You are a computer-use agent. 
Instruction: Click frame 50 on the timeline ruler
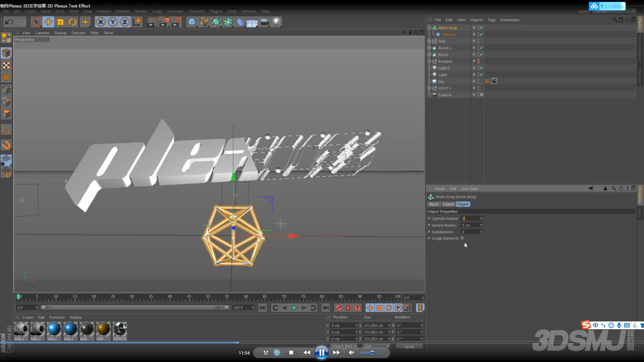pos(208,297)
